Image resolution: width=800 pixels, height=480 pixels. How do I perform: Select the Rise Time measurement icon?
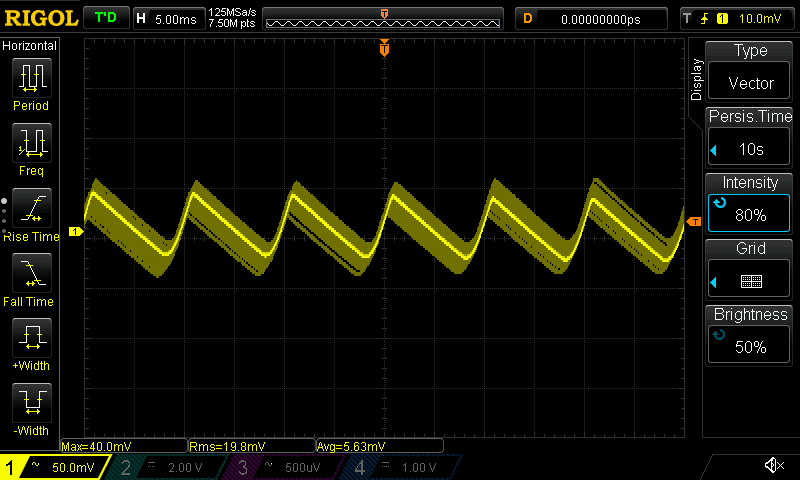32,208
